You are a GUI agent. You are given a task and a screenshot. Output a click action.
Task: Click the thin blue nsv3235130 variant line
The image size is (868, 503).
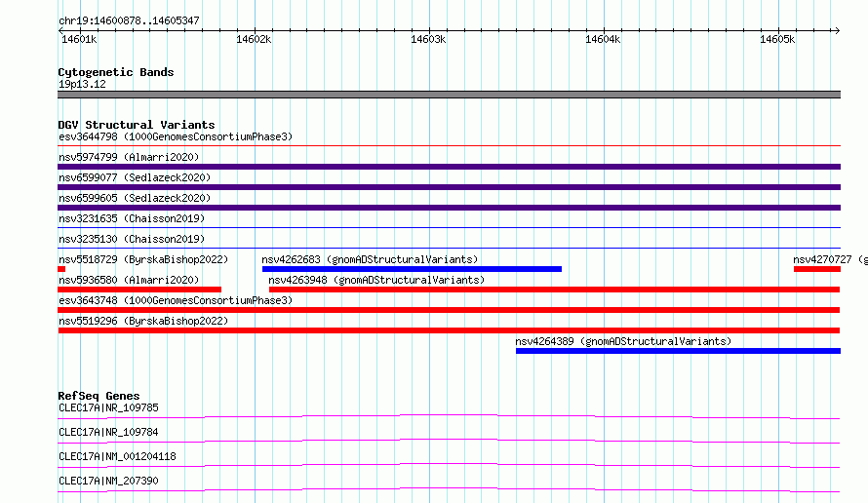tap(449, 248)
